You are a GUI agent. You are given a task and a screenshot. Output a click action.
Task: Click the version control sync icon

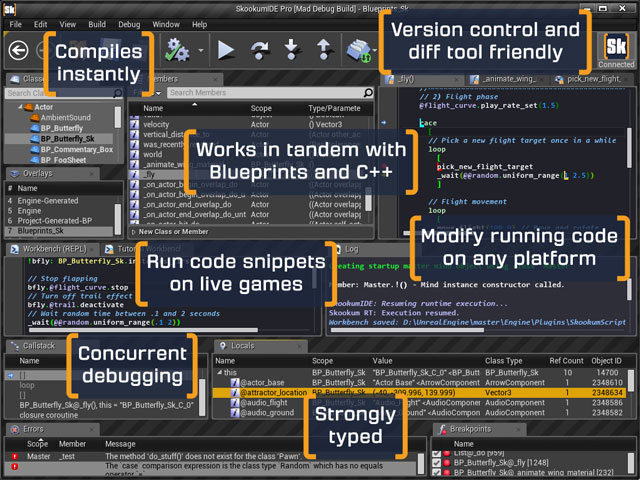(358, 51)
